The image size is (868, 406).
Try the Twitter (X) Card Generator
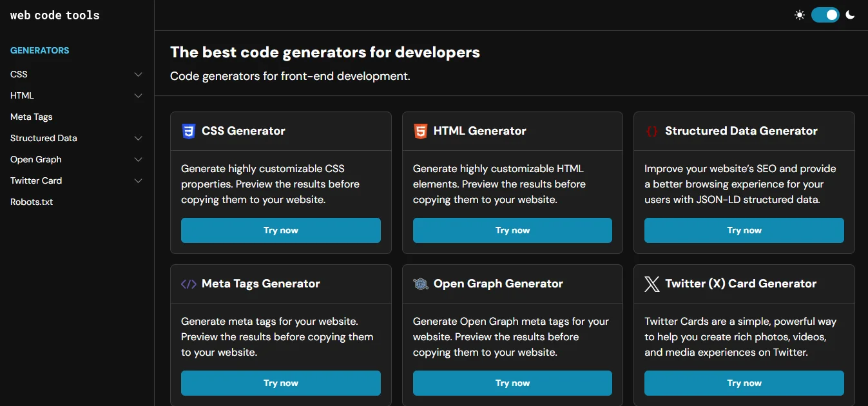pos(744,383)
